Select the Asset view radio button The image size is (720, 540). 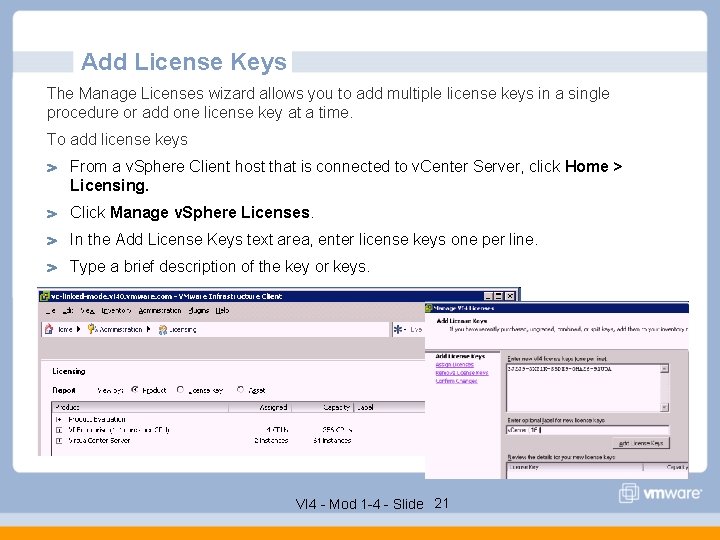pos(240,390)
